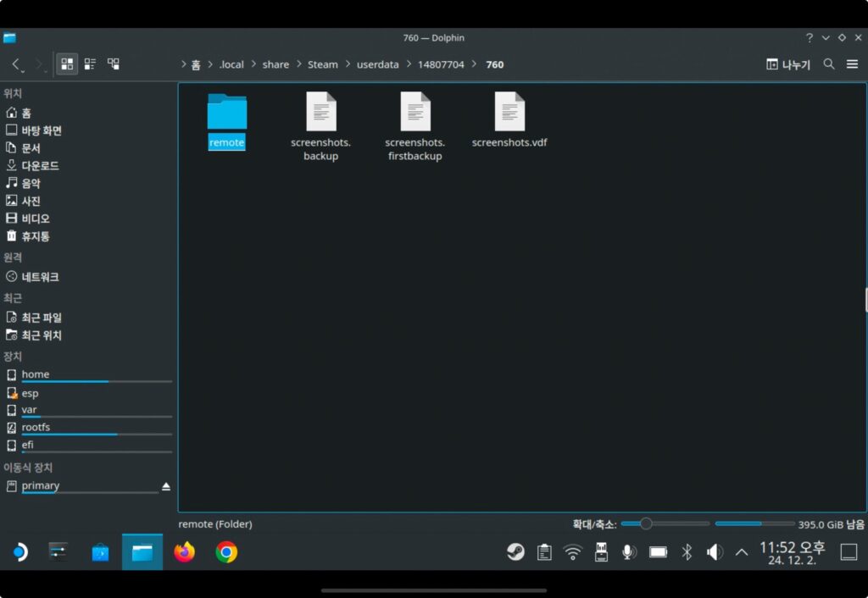The image size is (868, 598).
Task: Open clipboard tray icon
Action: (x=544, y=552)
